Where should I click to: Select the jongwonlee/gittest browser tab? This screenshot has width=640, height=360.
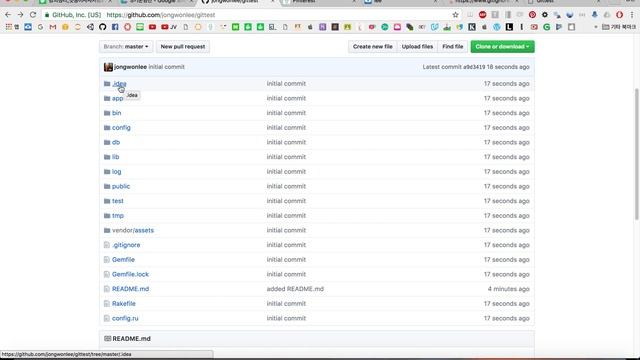(238, 2)
